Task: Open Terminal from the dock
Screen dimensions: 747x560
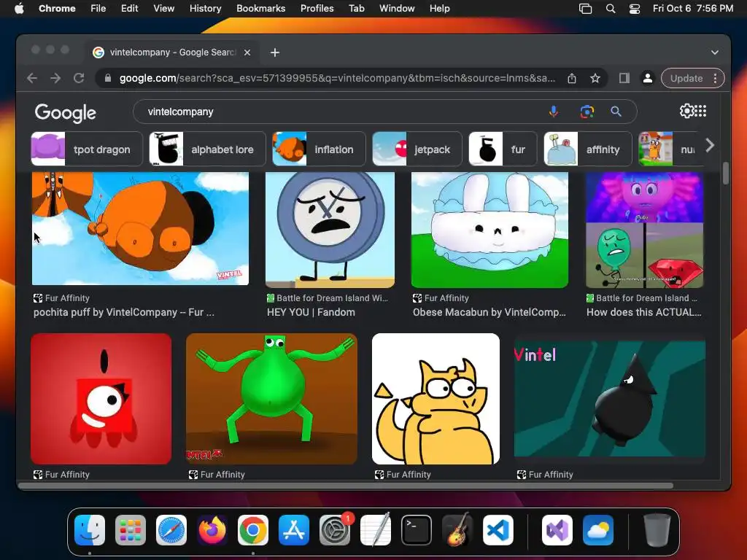Action: tap(417, 530)
